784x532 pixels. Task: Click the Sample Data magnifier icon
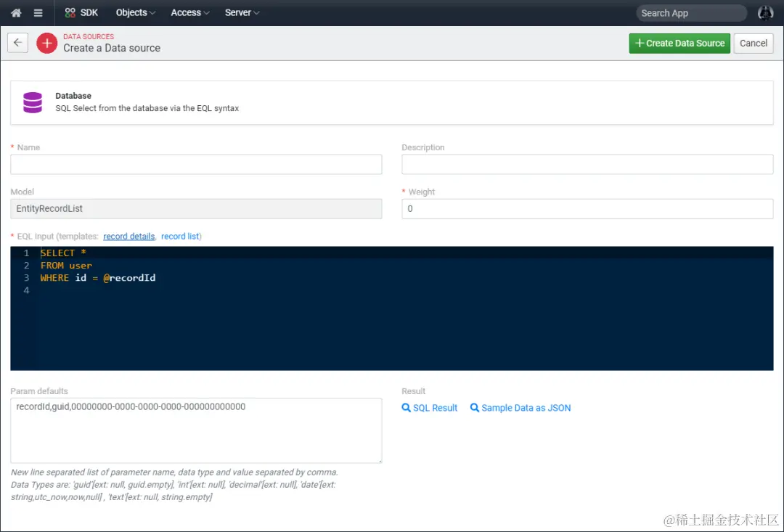475,408
